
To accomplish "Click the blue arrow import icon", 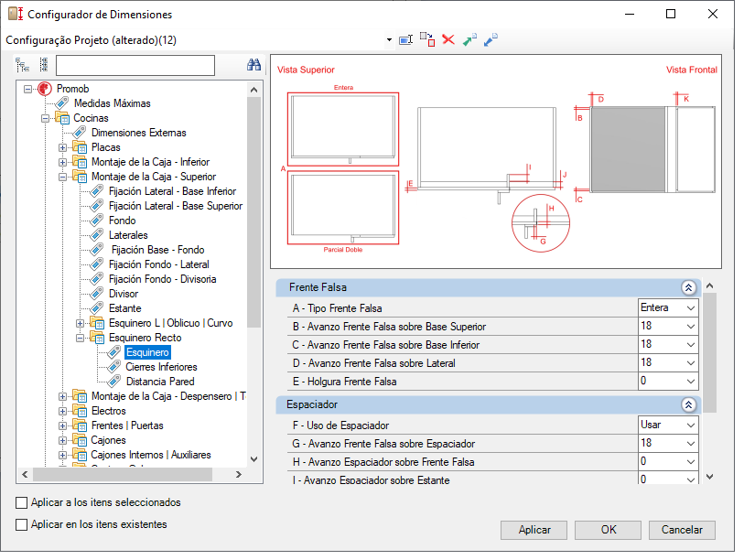I will (x=491, y=40).
